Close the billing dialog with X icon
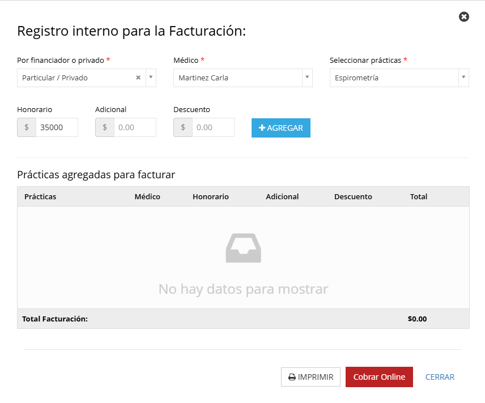This screenshot has height=403, width=485. pyautogui.click(x=464, y=17)
